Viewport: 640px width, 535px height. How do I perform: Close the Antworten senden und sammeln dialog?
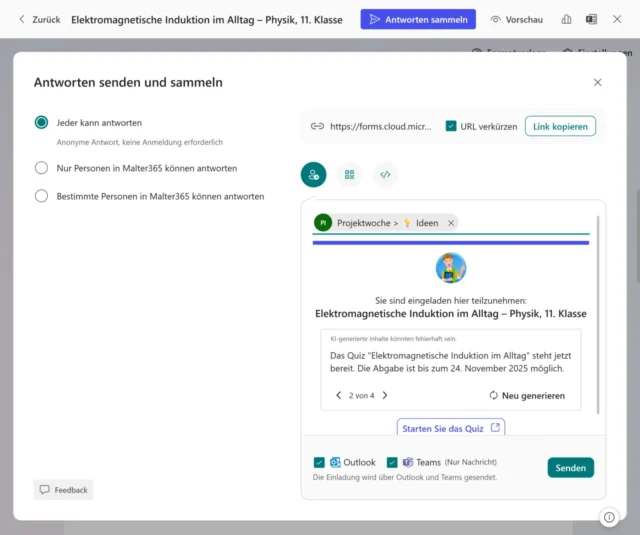coord(598,82)
